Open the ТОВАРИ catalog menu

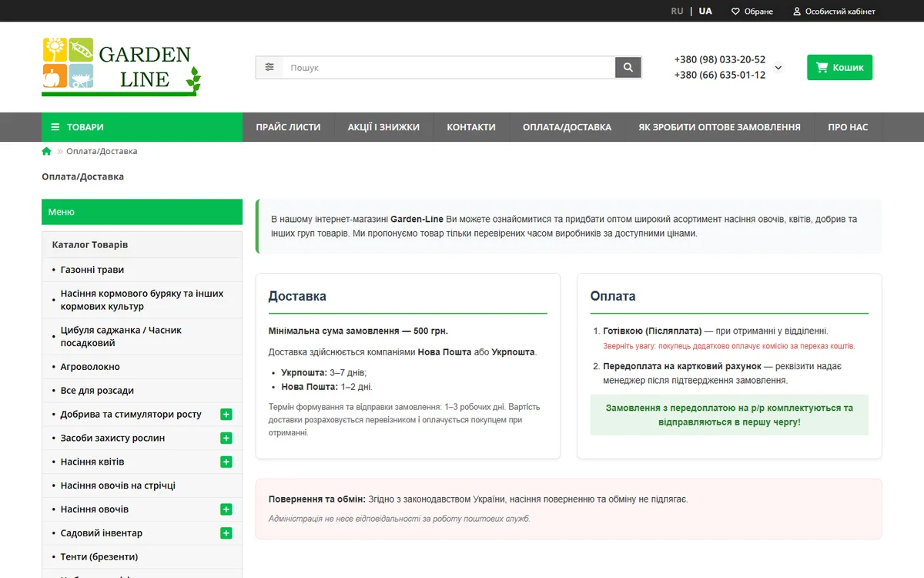[x=142, y=127]
